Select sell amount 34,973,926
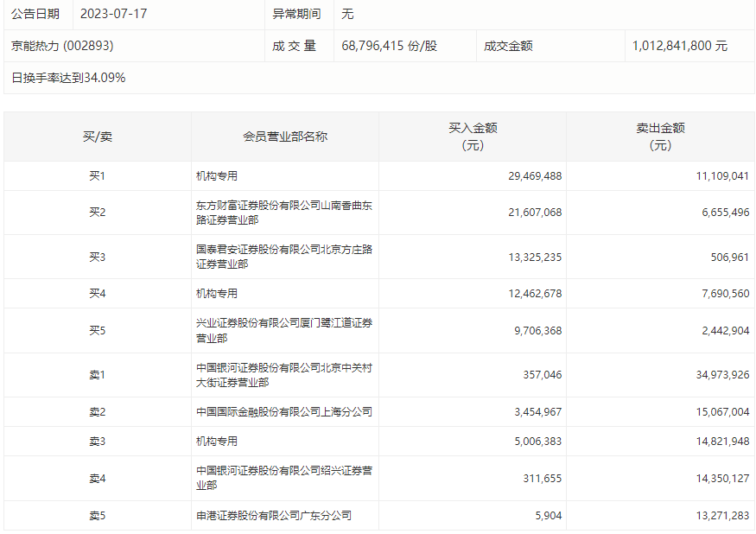 coord(722,375)
